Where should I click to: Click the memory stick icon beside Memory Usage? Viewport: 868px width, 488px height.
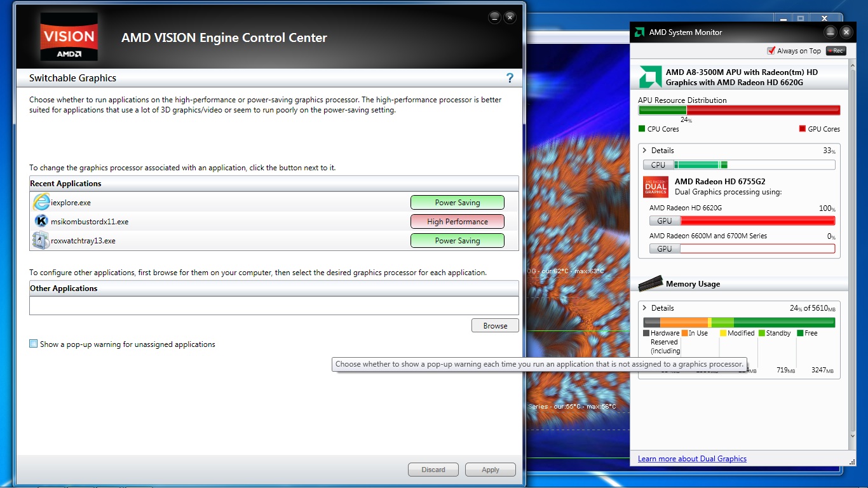(650, 283)
